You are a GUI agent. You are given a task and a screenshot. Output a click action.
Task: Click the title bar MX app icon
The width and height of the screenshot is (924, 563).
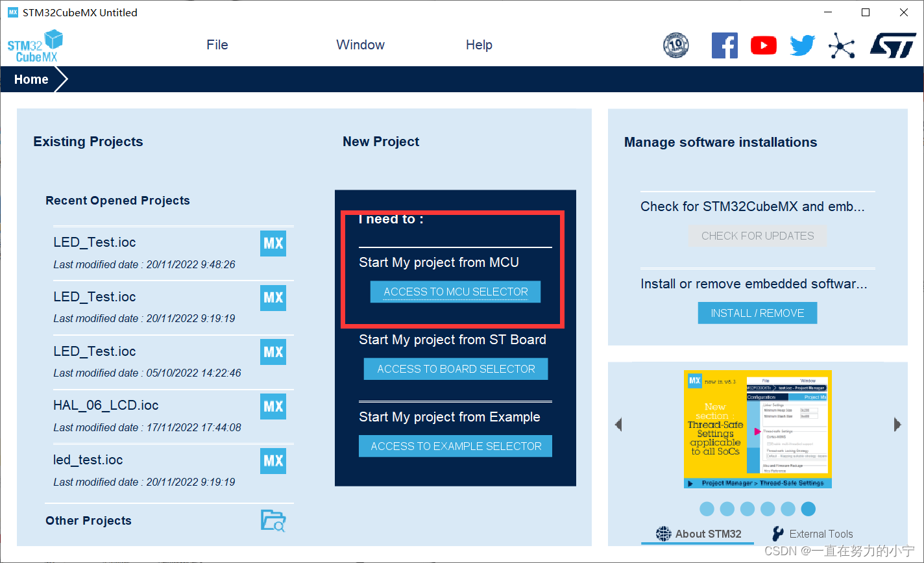point(13,12)
